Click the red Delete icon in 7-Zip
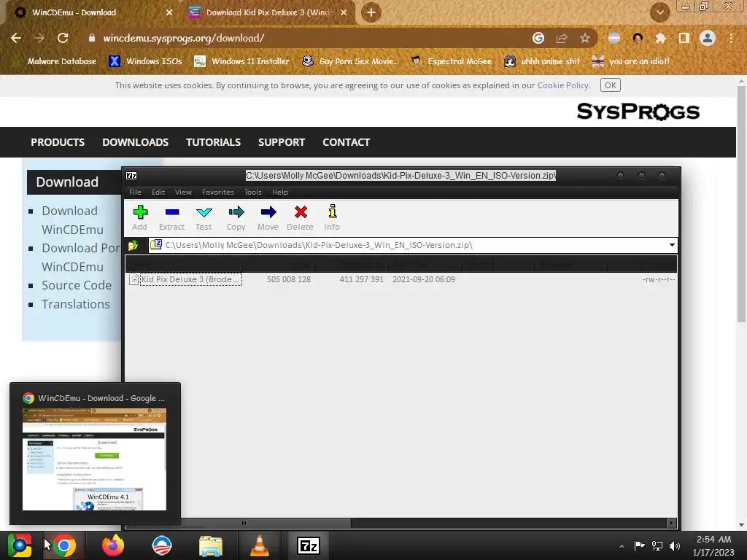 pyautogui.click(x=300, y=217)
